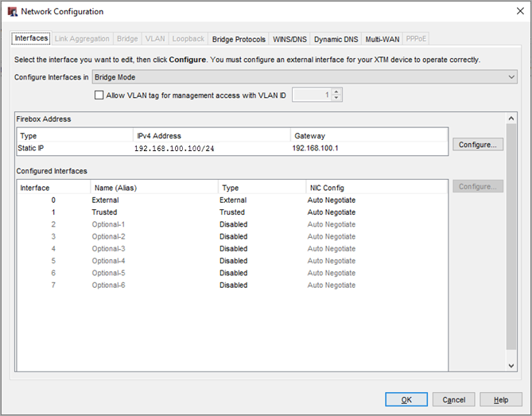Click Configure button for Firebox Address
The height and width of the screenshot is (416, 532).
point(478,145)
